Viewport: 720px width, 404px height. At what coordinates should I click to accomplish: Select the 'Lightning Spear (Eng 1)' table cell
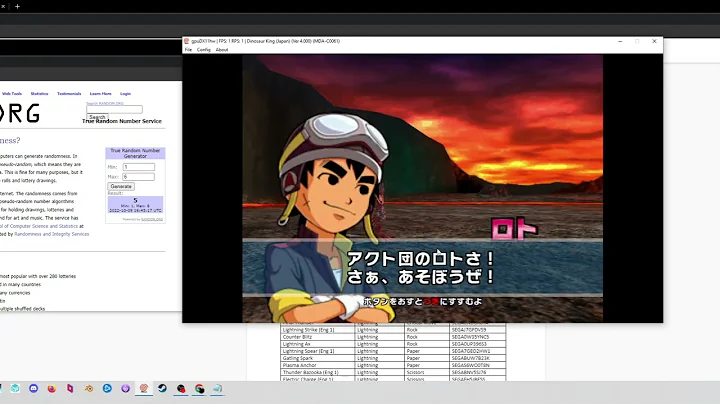click(317, 351)
